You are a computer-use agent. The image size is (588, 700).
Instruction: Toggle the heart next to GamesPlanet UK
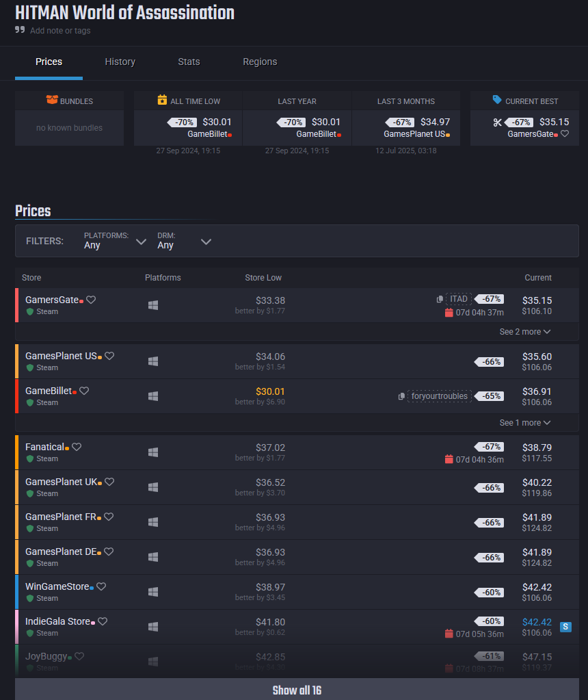click(109, 482)
